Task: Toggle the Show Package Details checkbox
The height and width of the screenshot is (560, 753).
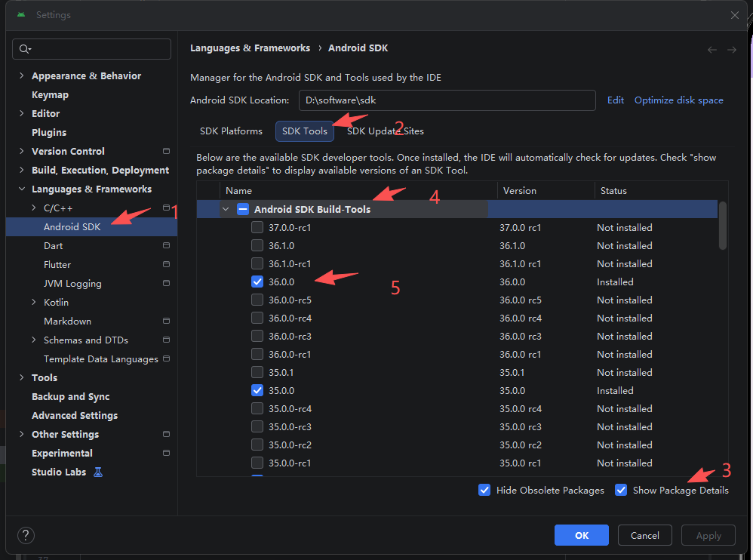Action: (x=621, y=490)
